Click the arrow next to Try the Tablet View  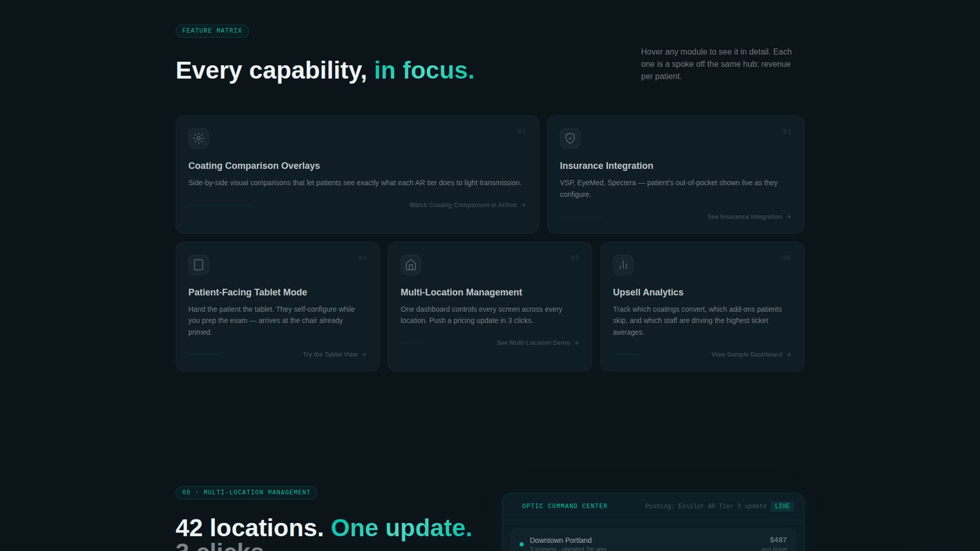[x=364, y=355]
